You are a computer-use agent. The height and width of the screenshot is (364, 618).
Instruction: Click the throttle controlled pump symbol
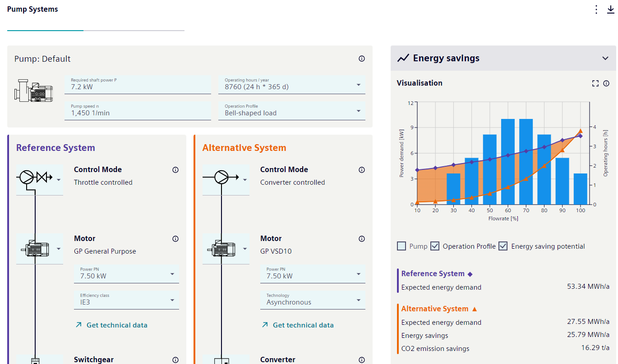[40, 179]
